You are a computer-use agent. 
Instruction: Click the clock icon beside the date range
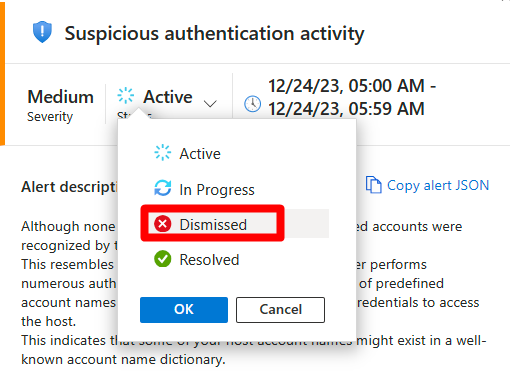coord(253,104)
